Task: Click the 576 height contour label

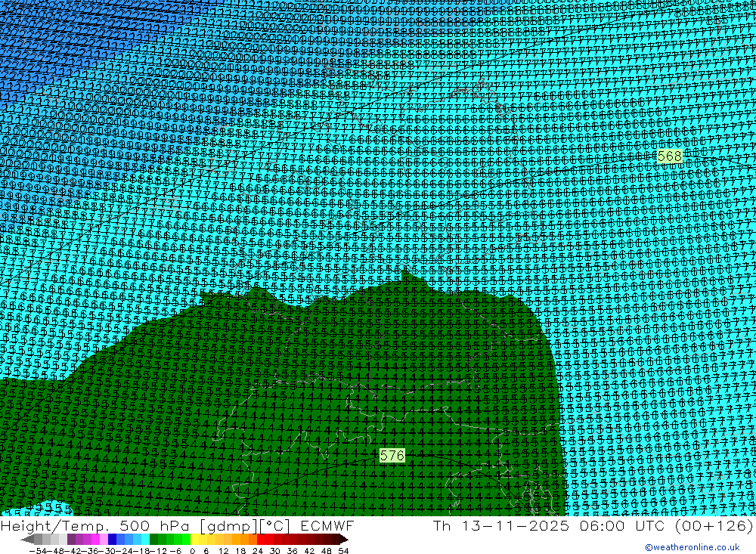Action: point(392,455)
